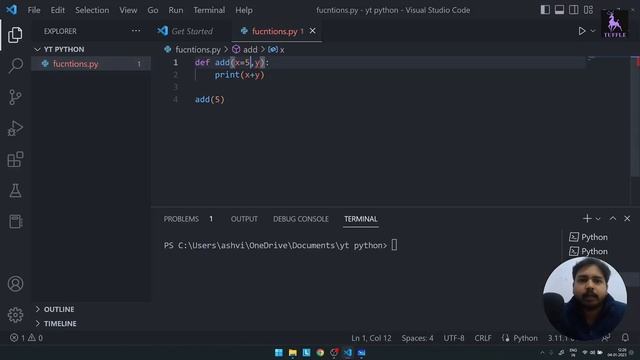640x360 pixels.
Task: Select fucntions.py in Explorer tree
Action: 91,64
